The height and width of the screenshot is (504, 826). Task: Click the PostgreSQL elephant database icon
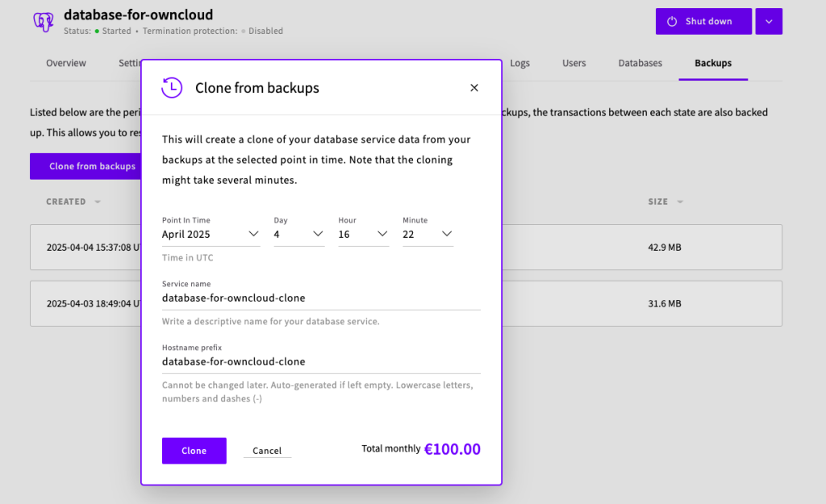[44, 22]
